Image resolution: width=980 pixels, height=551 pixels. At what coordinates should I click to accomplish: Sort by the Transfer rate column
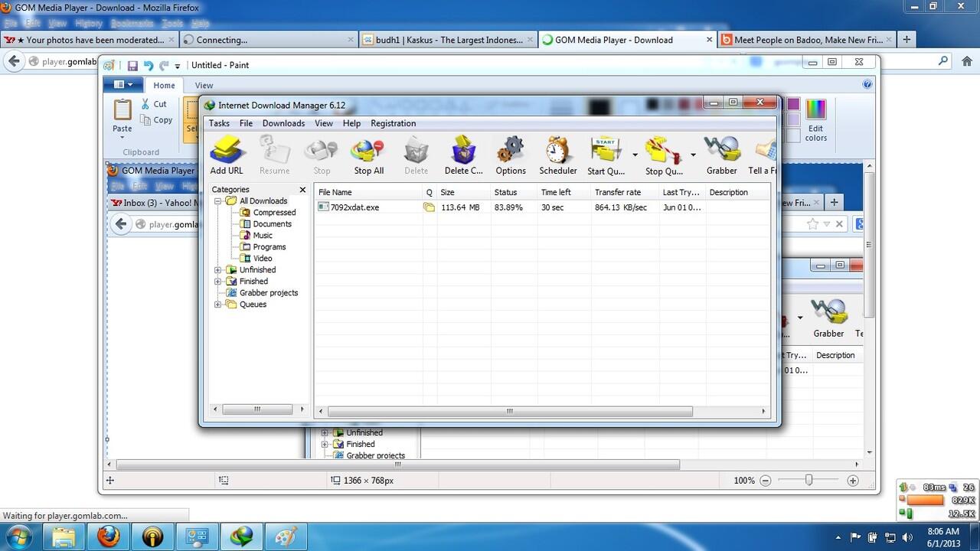click(624, 192)
